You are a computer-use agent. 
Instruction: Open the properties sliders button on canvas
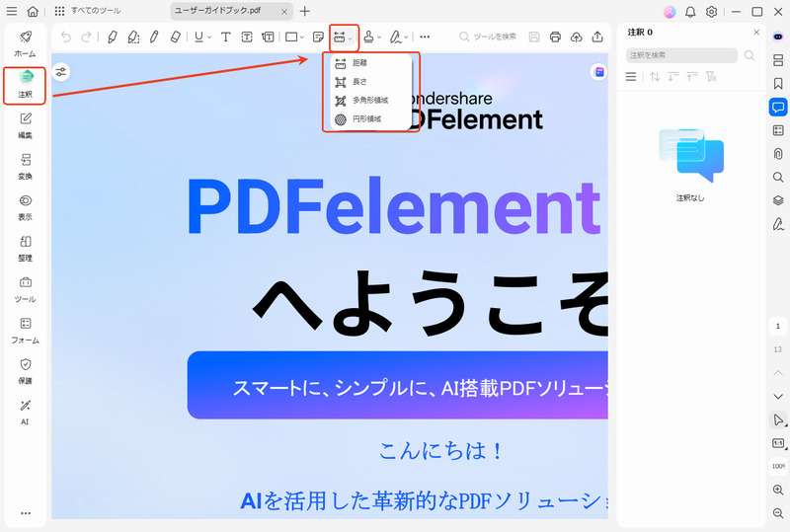pos(61,72)
